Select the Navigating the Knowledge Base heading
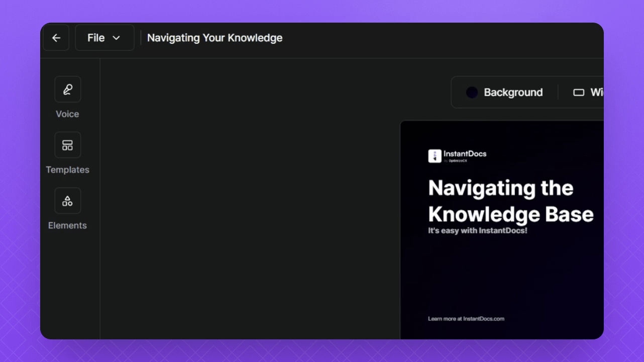The width and height of the screenshot is (644, 362). click(510, 201)
